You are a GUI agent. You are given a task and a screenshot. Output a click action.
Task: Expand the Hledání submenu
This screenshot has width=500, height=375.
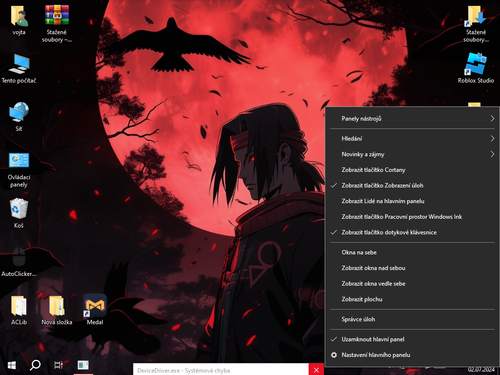click(x=412, y=139)
